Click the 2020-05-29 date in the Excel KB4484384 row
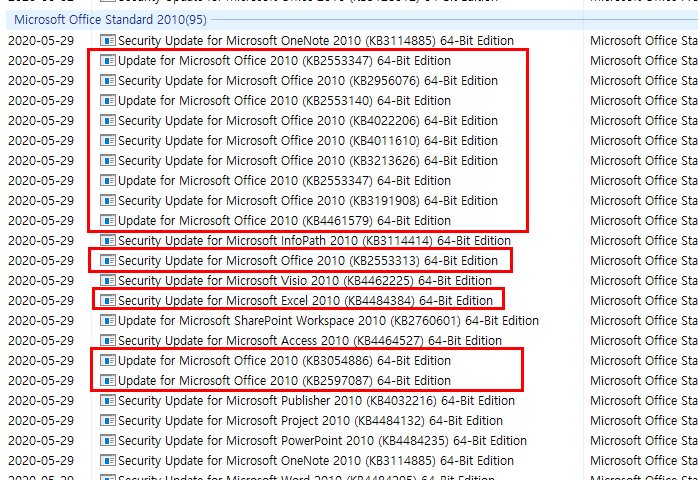This screenshot has width=698, height=480. [x=41, y=301]
